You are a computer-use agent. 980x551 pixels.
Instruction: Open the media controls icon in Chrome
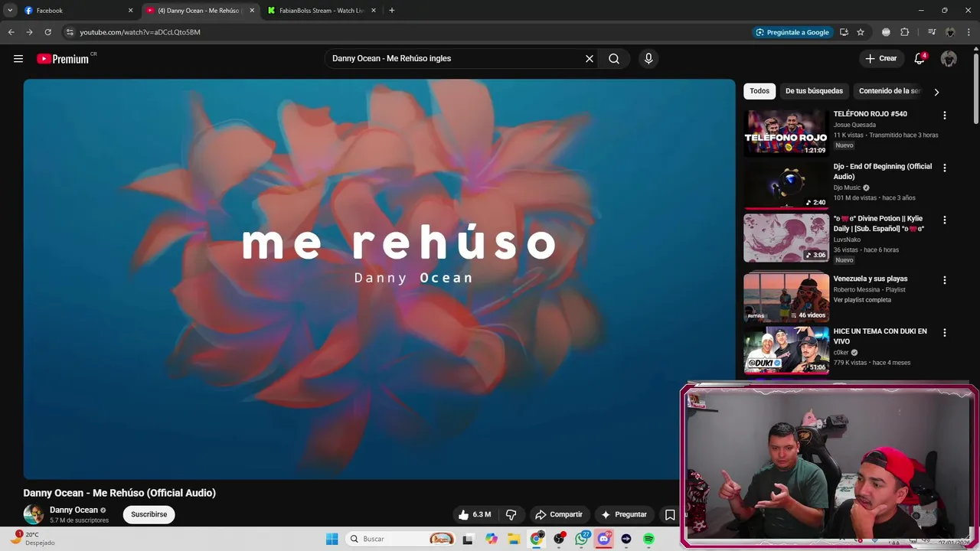(931, 32)
